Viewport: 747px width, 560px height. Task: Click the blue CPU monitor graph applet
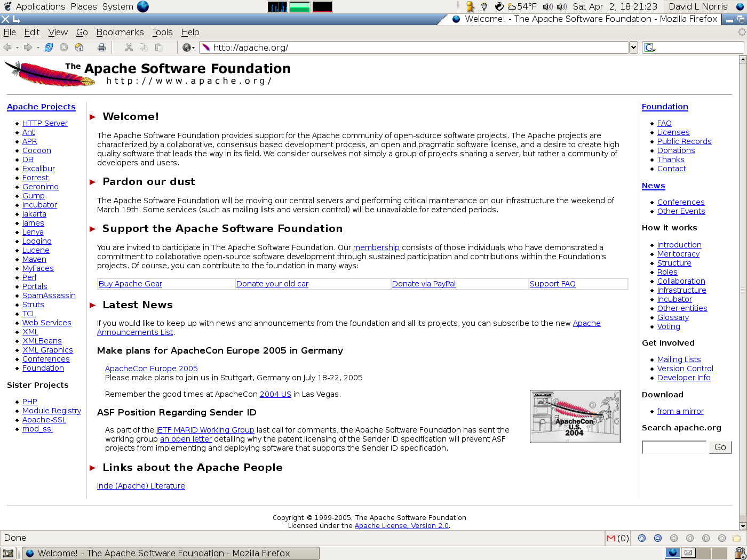click(277, 6)
